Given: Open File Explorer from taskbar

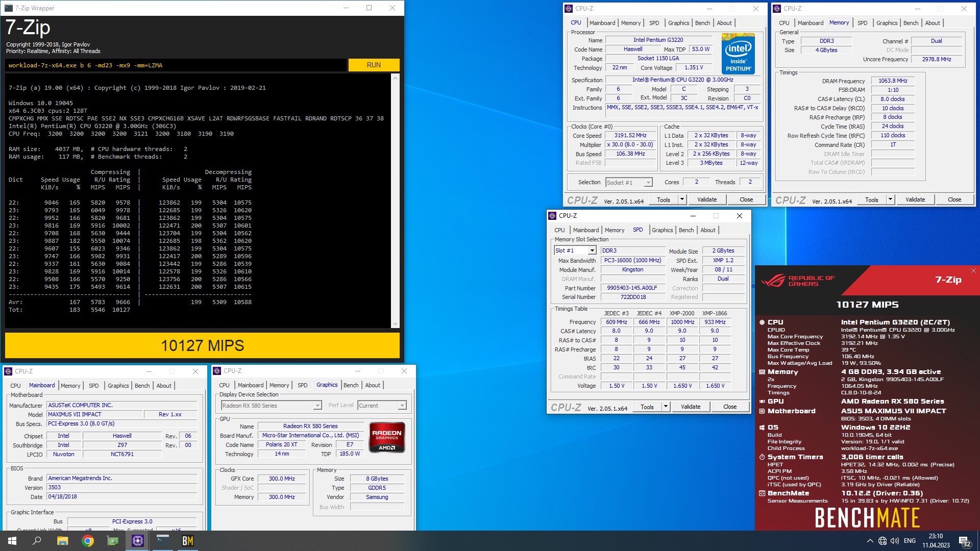Looking at the screenshot, I should (62, 541).
